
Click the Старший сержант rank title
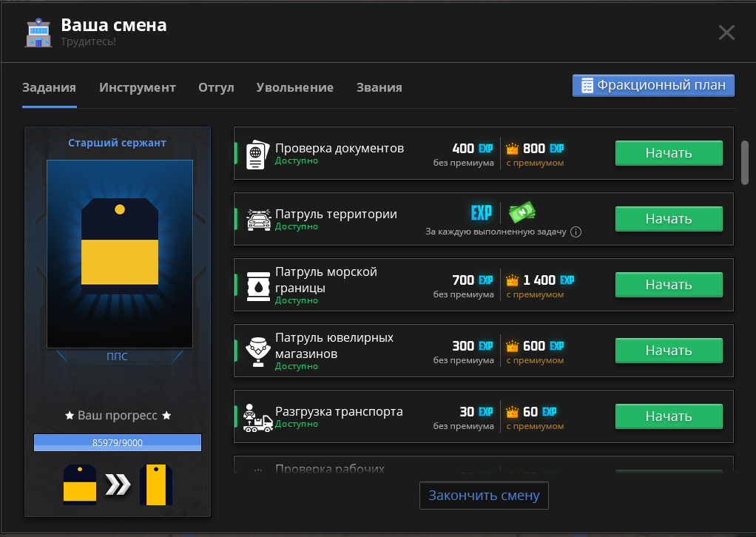[x=117, y=143]
